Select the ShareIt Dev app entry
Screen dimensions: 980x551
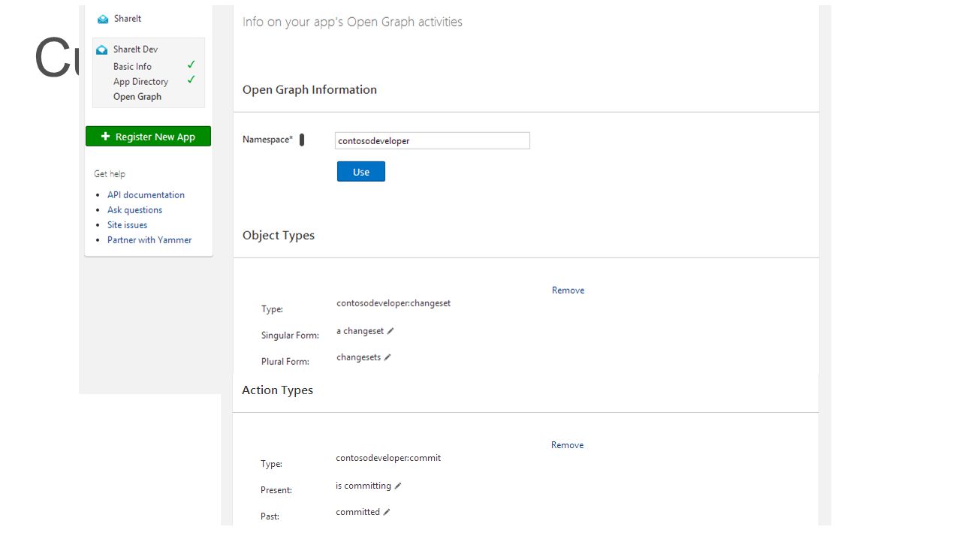(x=135, y=50)
